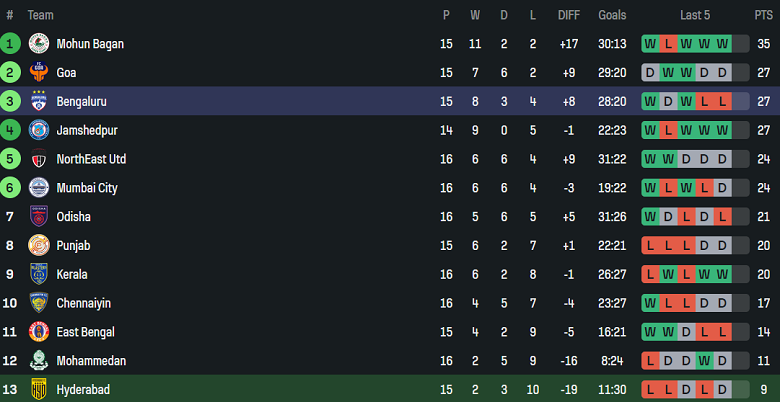Click the Bengaluru club badge
The height and width of the screenshot is (402, 780).
(x=39, y=102)
